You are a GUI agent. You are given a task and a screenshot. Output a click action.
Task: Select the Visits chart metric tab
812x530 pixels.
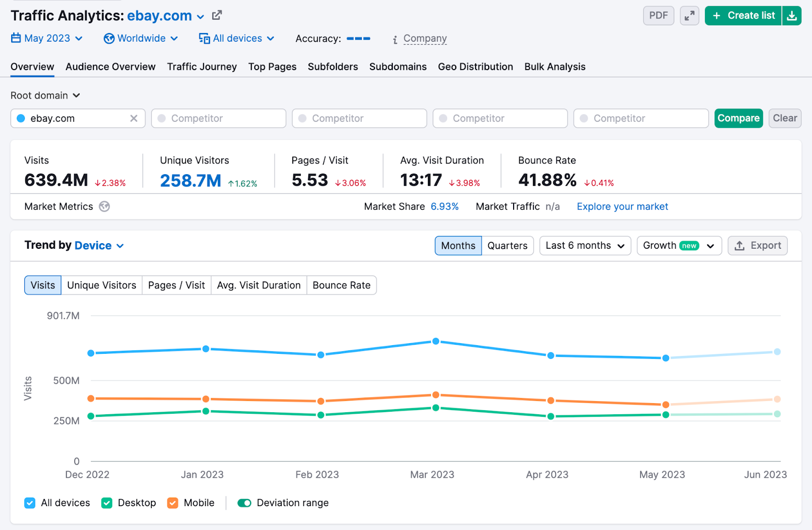pos(43,285)
